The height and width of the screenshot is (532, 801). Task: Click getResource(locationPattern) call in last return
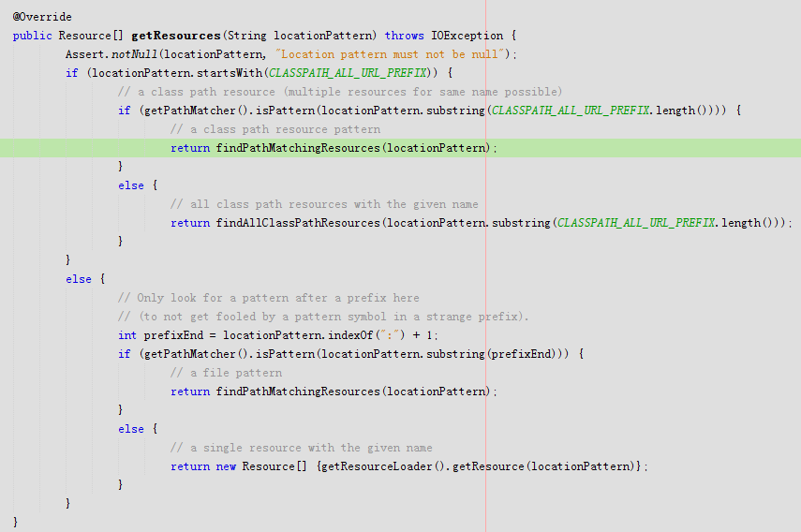click(x=543, y=466)
